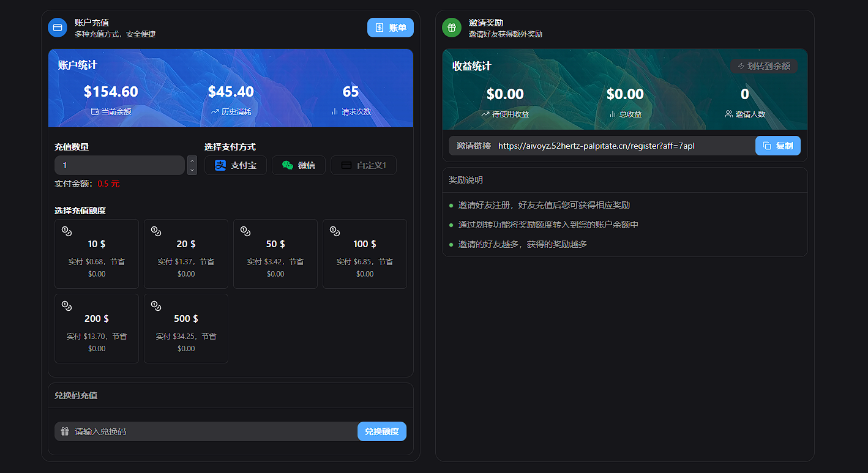Increase 充值数量 with the up stepper arrow

192,161
